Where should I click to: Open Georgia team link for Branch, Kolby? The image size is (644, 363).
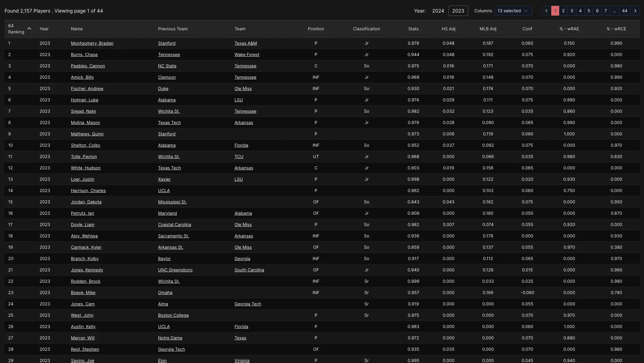[x=242, y=259]
